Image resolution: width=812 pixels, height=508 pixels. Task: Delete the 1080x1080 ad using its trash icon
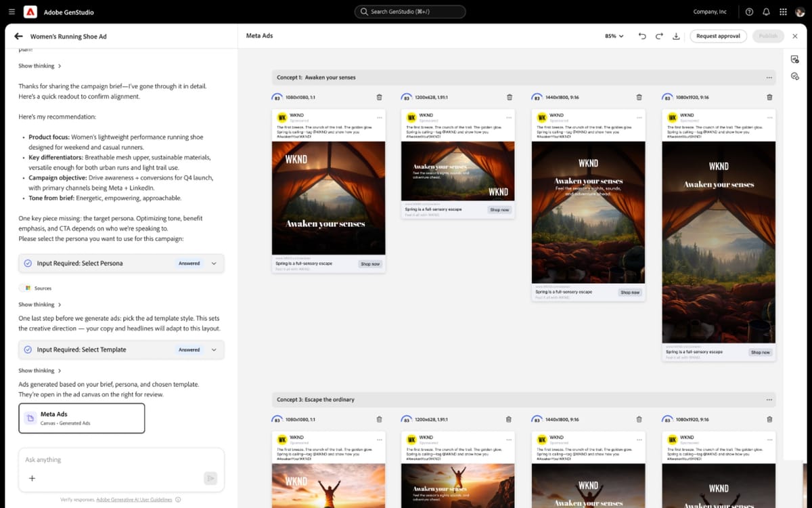click(380, 97)
